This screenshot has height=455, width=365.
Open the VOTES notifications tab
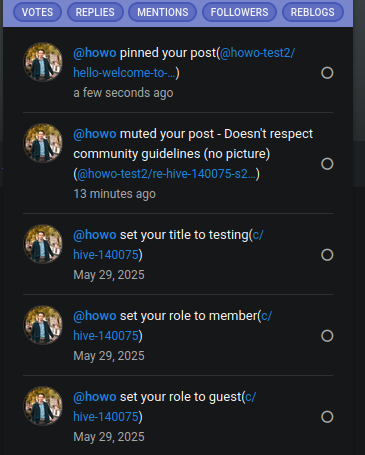(37, 12)
